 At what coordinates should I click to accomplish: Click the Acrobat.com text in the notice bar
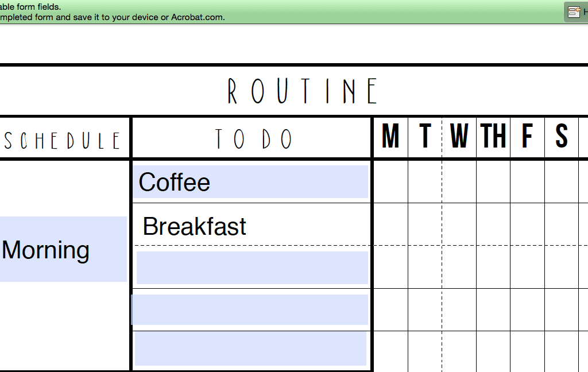[198, 17]
